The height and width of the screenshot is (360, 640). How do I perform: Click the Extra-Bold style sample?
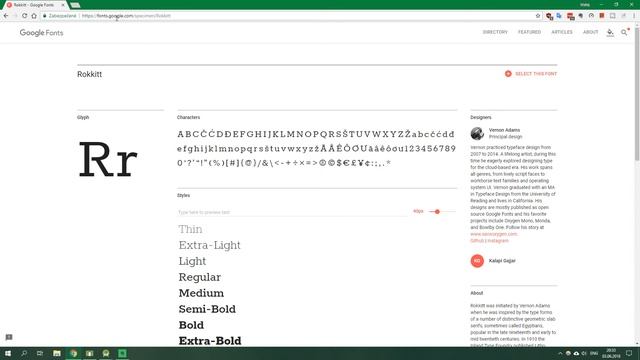(x=210, y=340)
